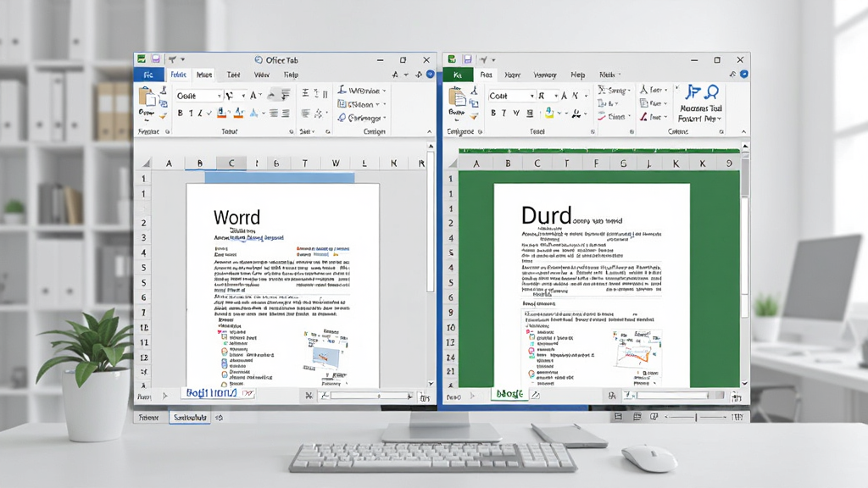
Task: Toggle the underline button in the green window's font row
Action: (x=530, y=113)
